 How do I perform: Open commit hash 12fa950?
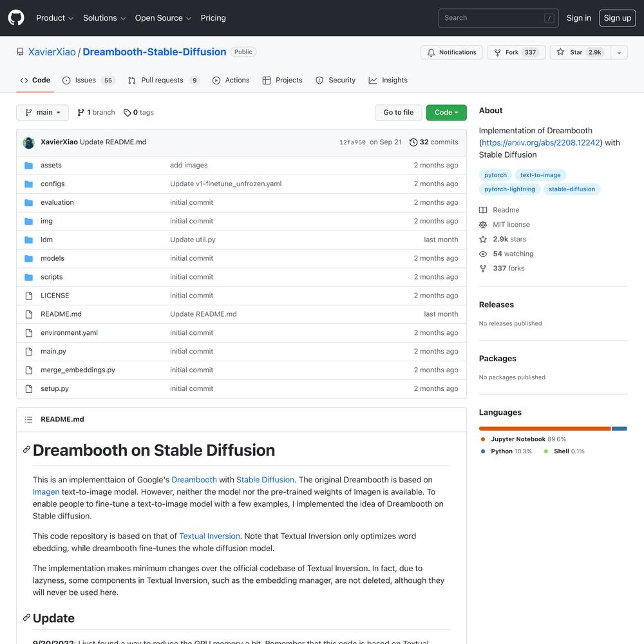tap(352, 142)
